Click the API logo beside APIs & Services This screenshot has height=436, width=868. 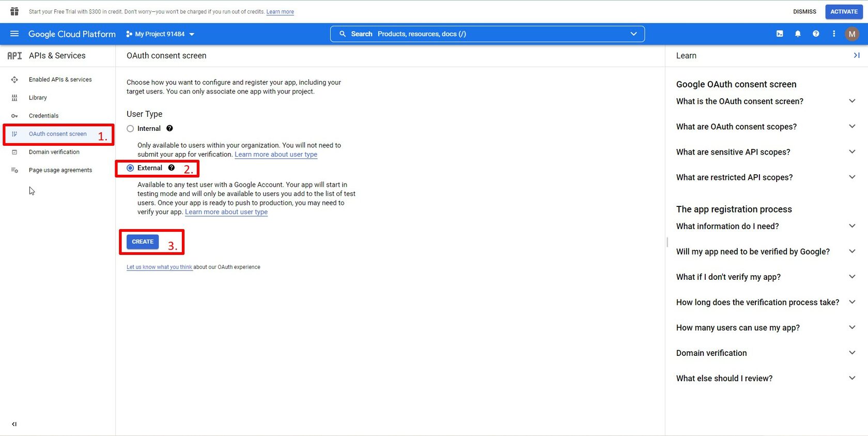pos(14,56)
